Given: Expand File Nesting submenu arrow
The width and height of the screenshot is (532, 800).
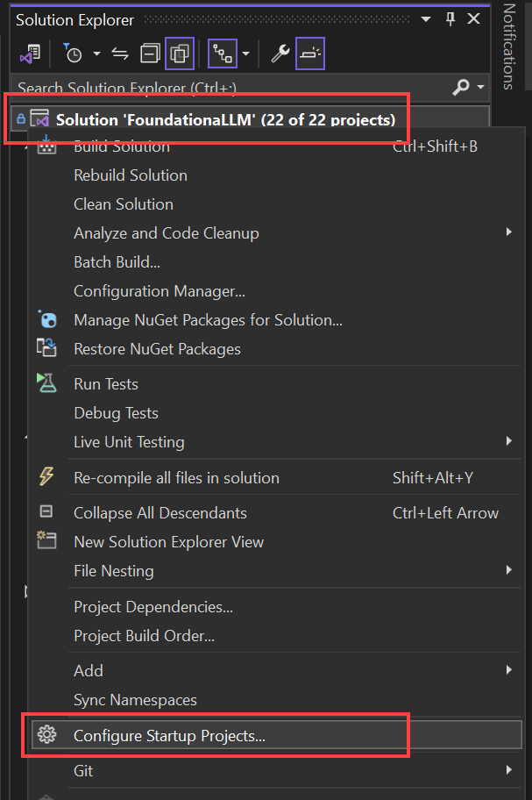Looking at the screenshot, I should pyautogui.click(x=508, y=570).
